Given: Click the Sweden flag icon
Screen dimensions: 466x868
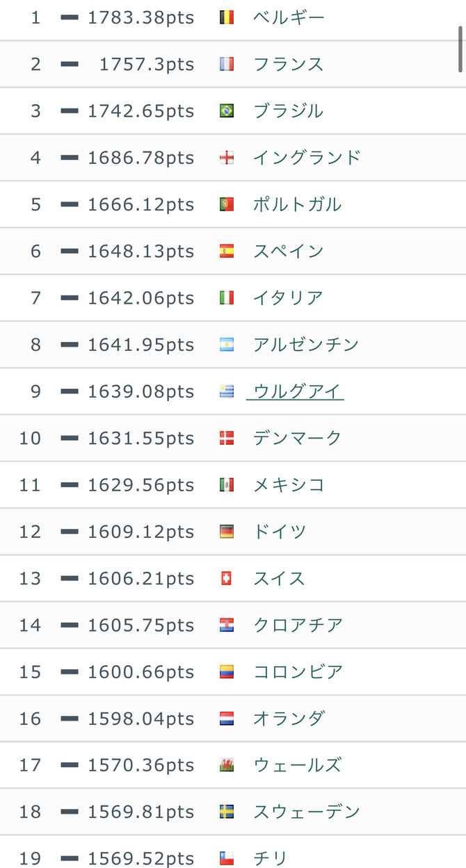Looking at the screenshot, I should 227,812.
